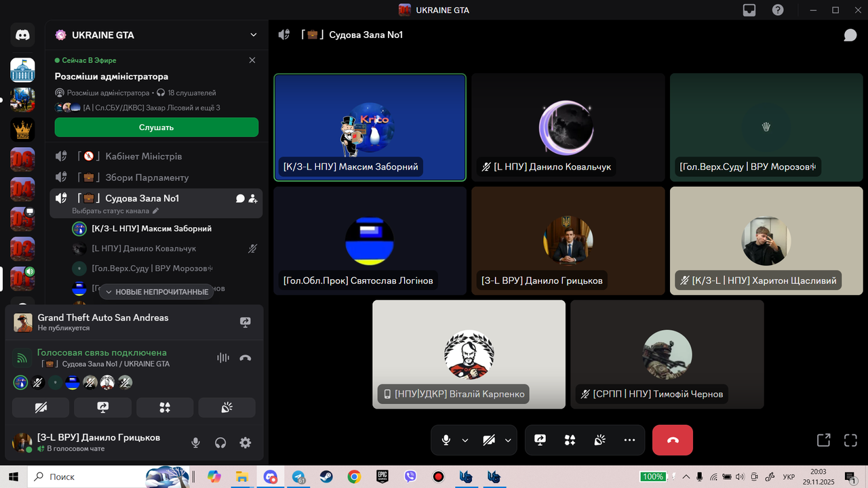Open Discord direct messages home icon
Image resolution: width=868 pixels, height=488 pixels.
(x=22, y=35)
